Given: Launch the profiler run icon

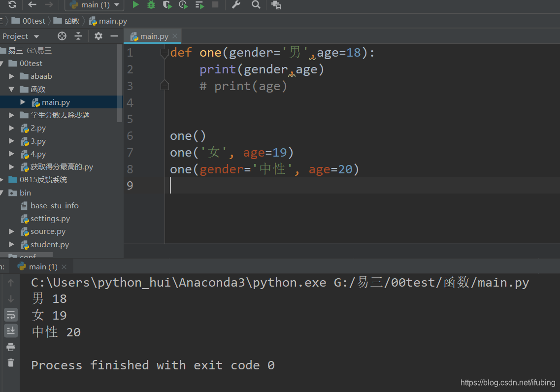Looking at the screenshot, I should (183, 4).
